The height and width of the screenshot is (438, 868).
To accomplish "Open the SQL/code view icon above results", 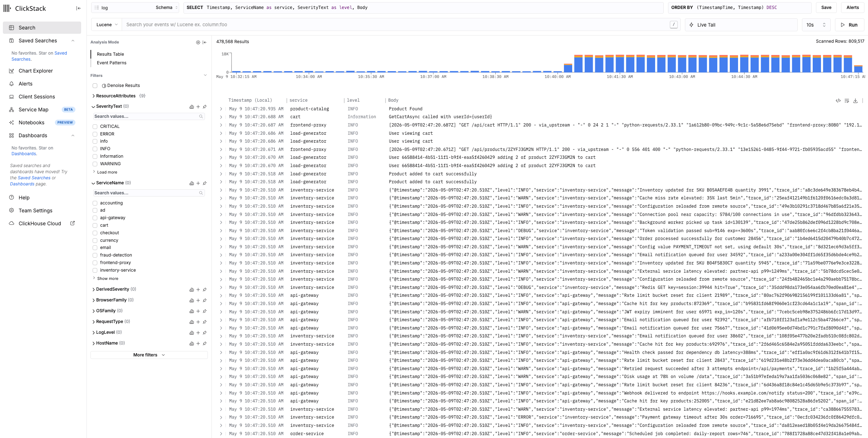I will point(838,101).
